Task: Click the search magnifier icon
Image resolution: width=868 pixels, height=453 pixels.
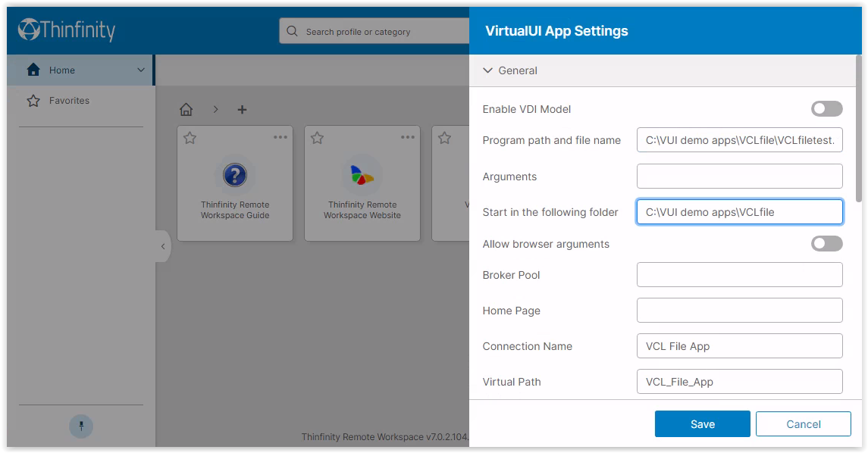Action: point(293,32)
